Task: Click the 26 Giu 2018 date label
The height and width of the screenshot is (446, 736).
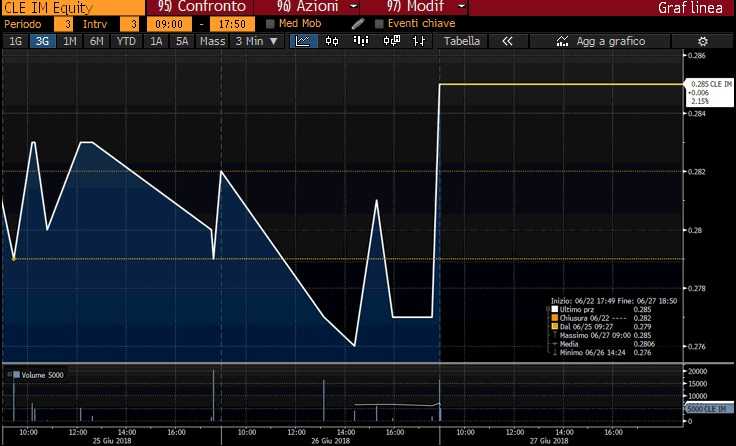Action: tap(330, 441)
